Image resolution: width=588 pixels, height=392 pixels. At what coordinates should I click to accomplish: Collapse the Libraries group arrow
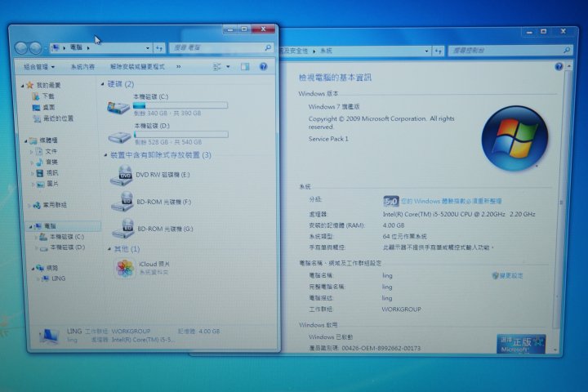click(x=25, y=141)
